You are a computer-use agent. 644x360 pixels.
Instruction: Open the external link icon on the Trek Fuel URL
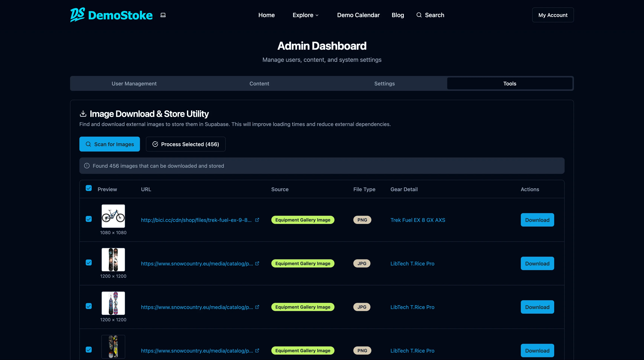257,220
